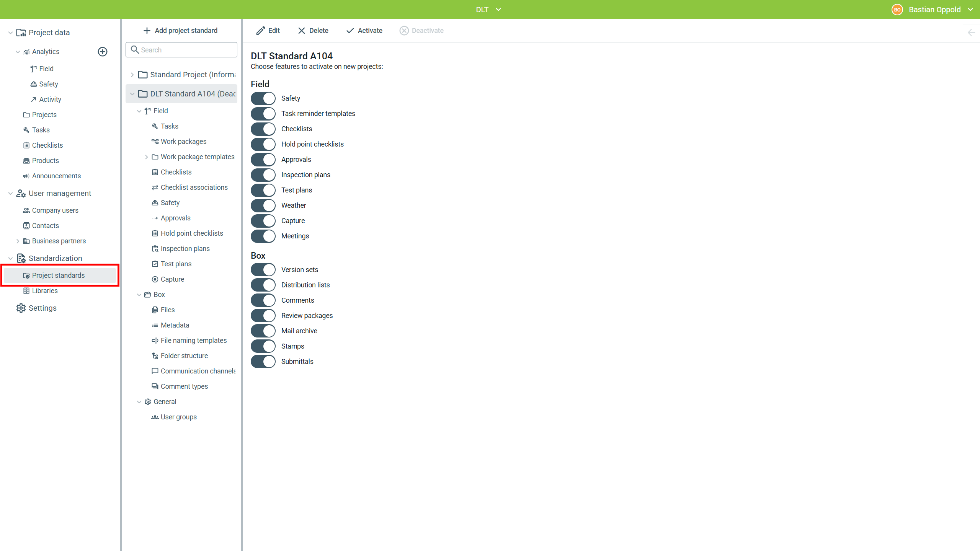Open Settings via the gear icon
This screenshot has height=551, width=980.
(21, 308)
